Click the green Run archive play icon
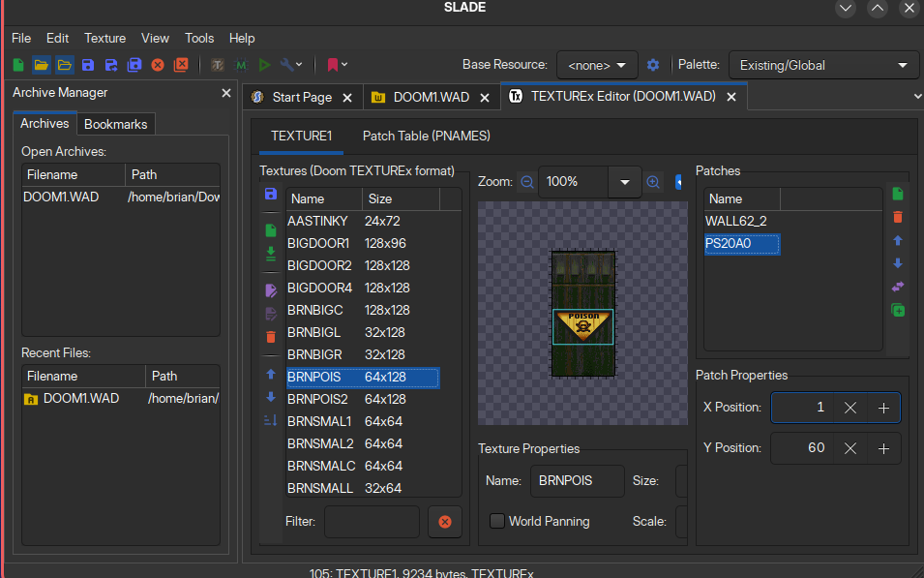 (264, 65)
